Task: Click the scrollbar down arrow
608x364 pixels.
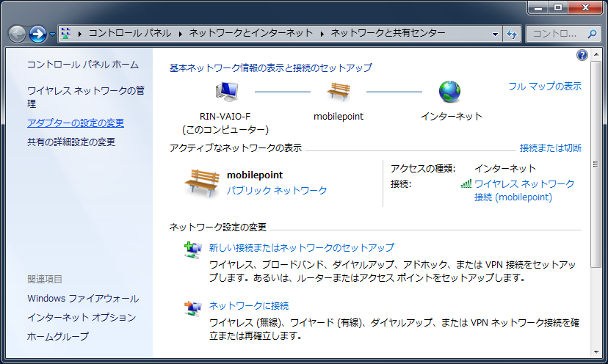Action: tap(596, 352)
